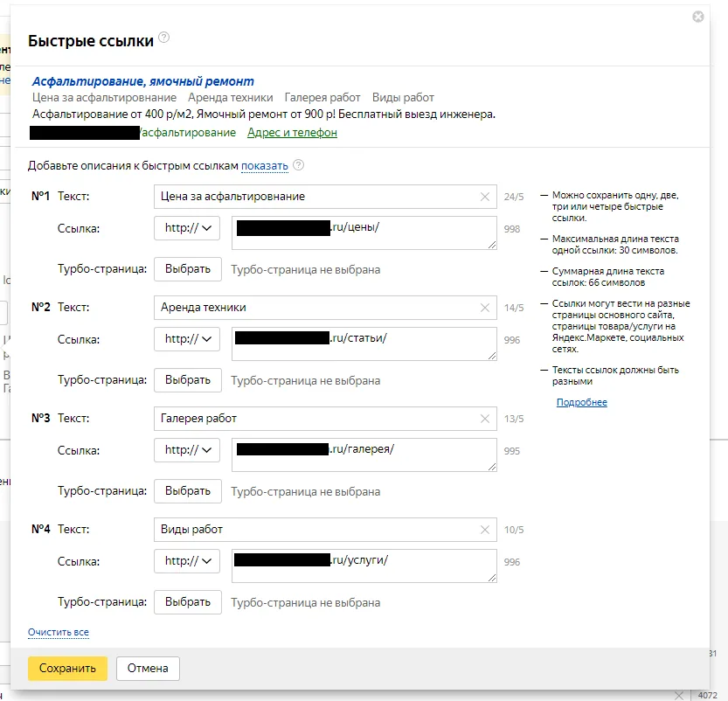Focus URL field ending in .ru/галерея/

click(x=364, y=455)
